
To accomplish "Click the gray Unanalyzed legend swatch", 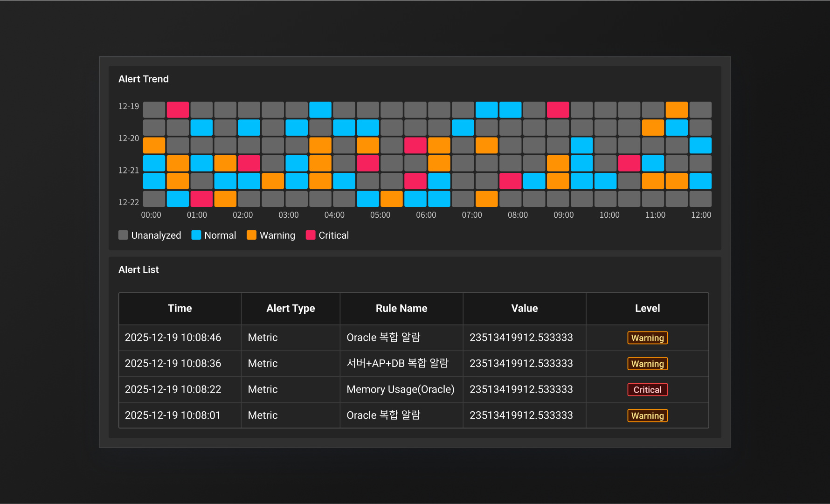I will point(123,235).
